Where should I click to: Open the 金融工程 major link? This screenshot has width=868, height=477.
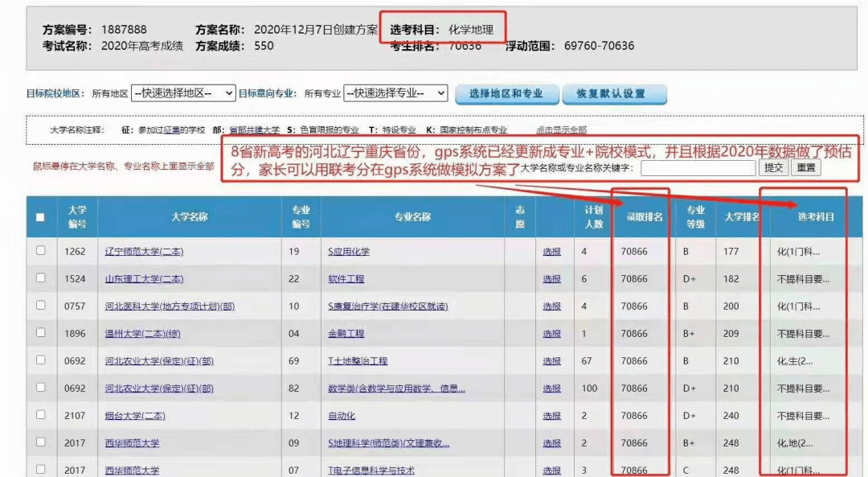[x=346, y=334]
